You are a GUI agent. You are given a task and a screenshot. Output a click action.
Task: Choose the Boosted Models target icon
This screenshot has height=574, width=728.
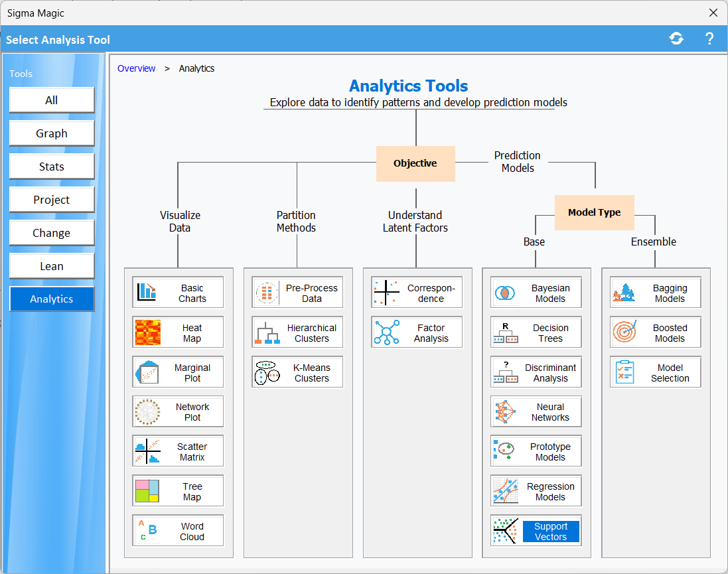625,332
